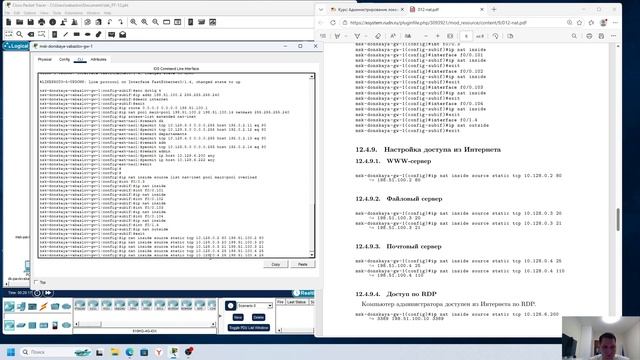Print the Packet Tracer workspace
640x360 pixels.
click(x=42, y=22)
